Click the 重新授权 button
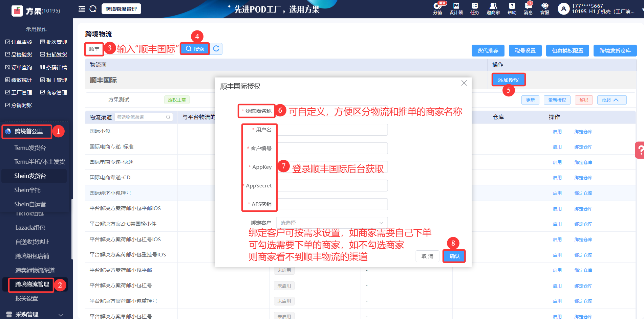 click(x=557, y=100)
